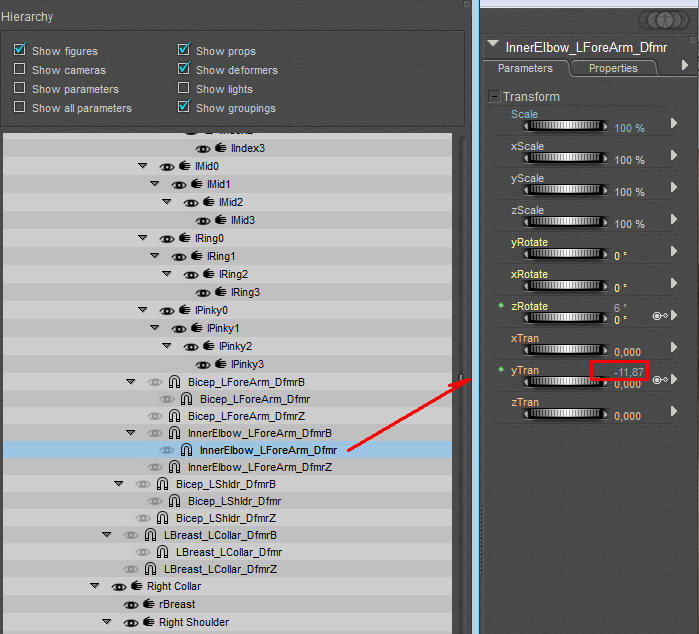Click the xScale parameter label
Viewport: 699px width, 634px height.
coord(527,146)
